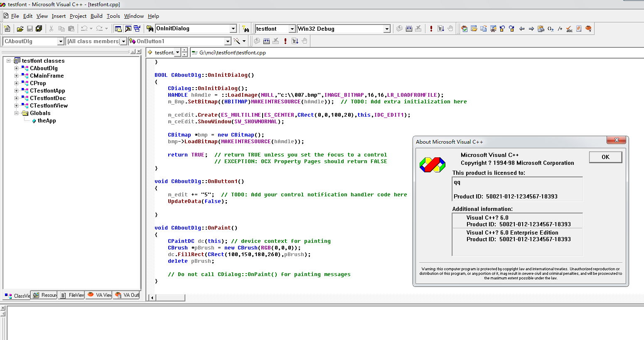Viewport: 644px width, 340px height.
Task: Expand the CMainFrame class node
Action: (16, 76)
